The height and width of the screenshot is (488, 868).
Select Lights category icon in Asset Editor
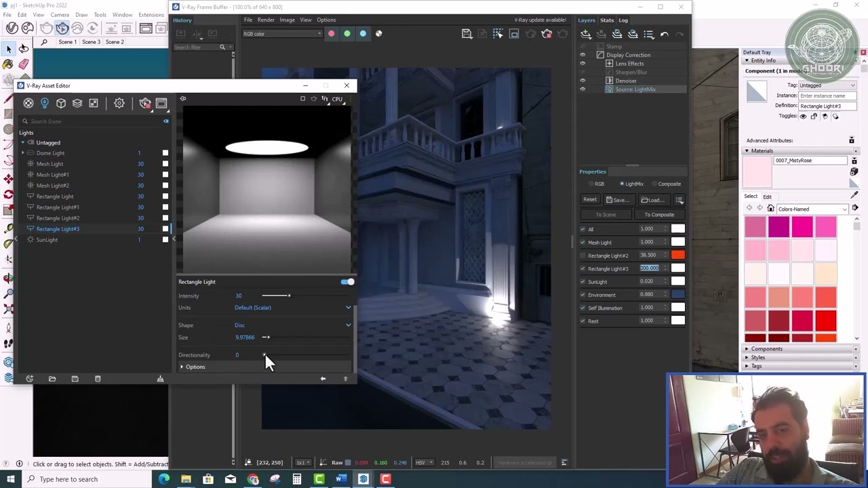point(45,103)
